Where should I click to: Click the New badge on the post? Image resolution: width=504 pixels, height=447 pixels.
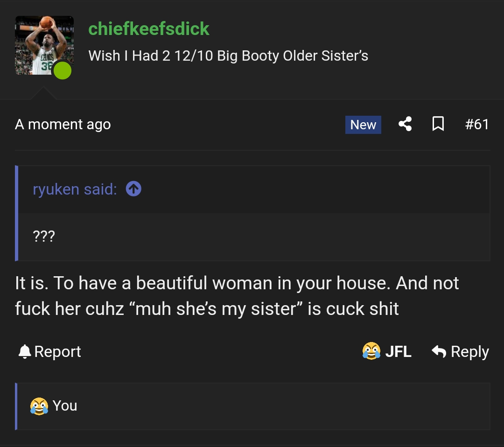coord(363,124)
